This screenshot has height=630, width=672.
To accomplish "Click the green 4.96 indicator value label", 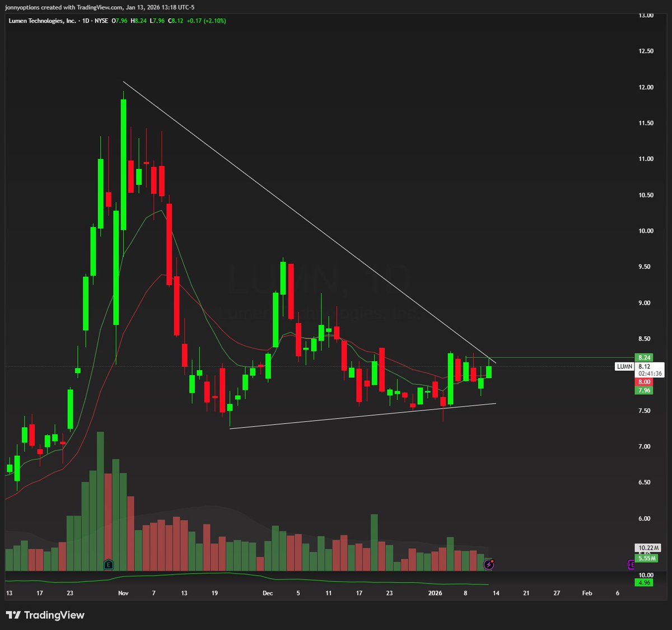I will pos(644,582).
